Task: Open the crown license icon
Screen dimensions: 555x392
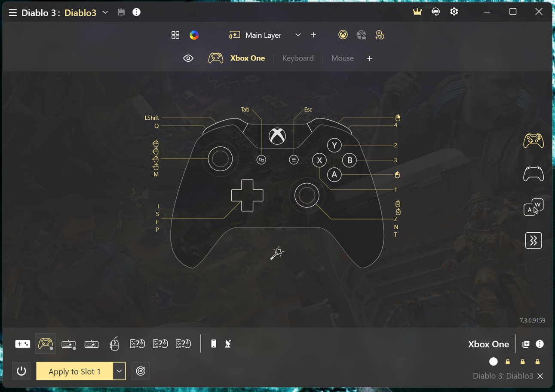Action: click(x=417, y=12)
